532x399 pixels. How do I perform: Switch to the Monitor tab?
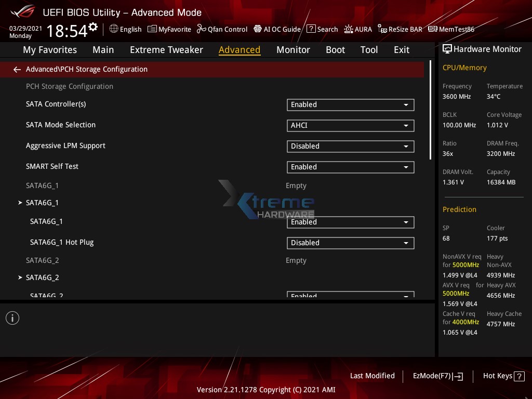(293, 49)
